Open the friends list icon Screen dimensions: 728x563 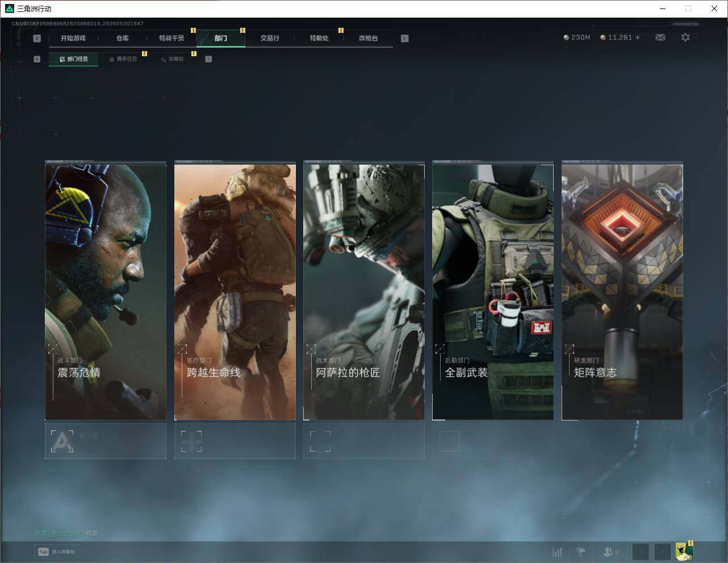tap(610, 552)
